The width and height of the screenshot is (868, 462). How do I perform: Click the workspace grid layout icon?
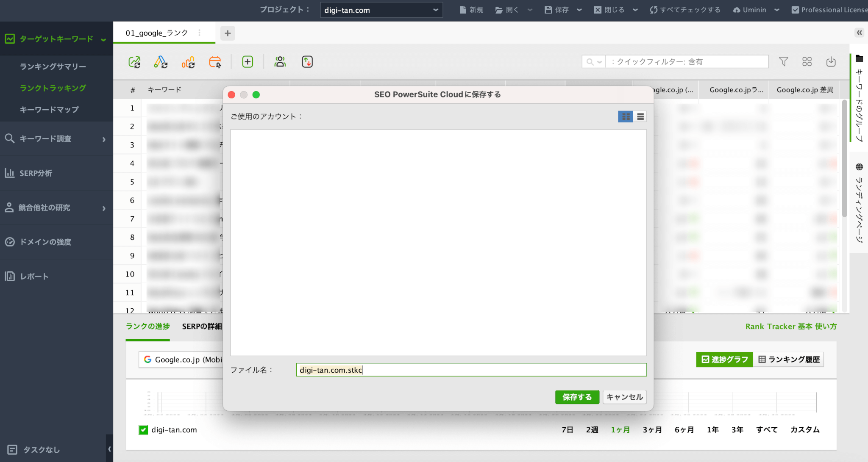[807, 62]
